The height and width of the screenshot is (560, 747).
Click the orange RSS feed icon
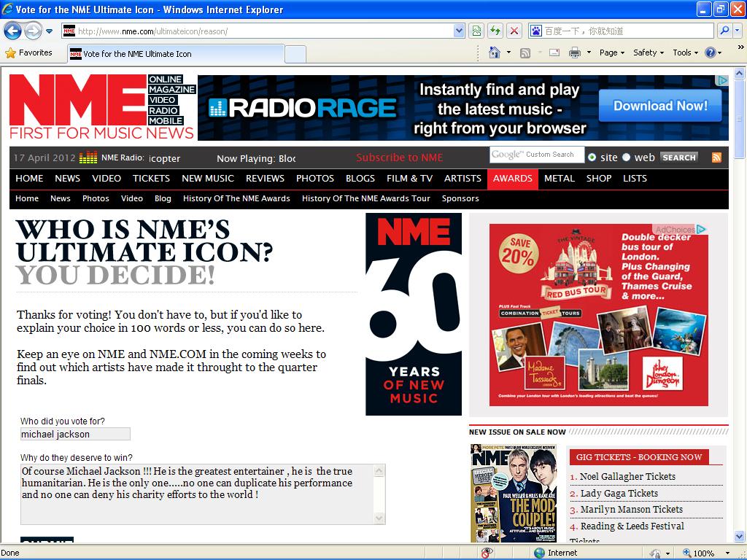pos(716,157)
